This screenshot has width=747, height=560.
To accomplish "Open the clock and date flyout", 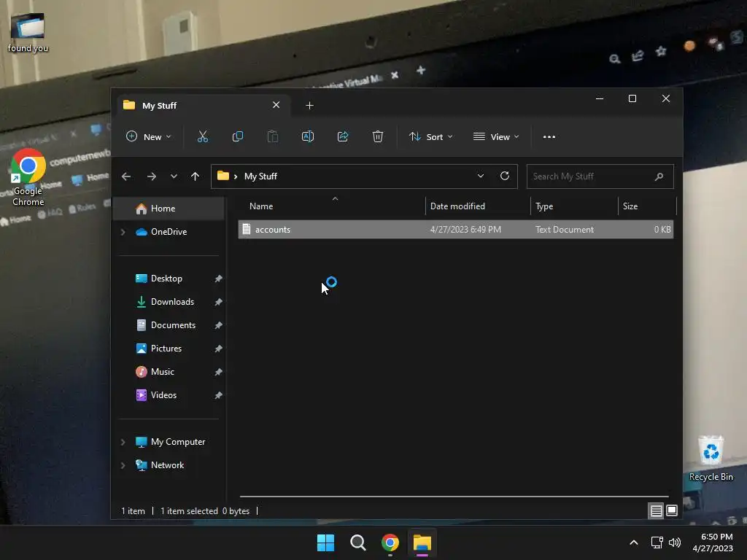I will (x=713, y=542).
